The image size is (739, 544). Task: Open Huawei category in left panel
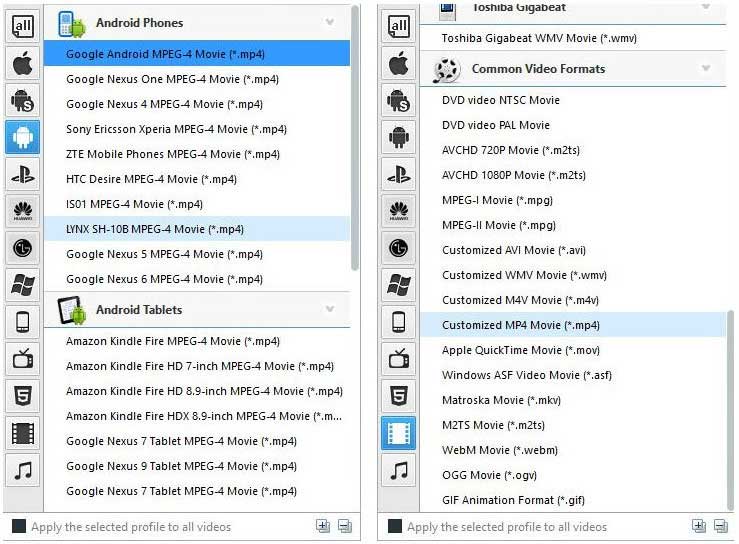(x=23, y=211)
